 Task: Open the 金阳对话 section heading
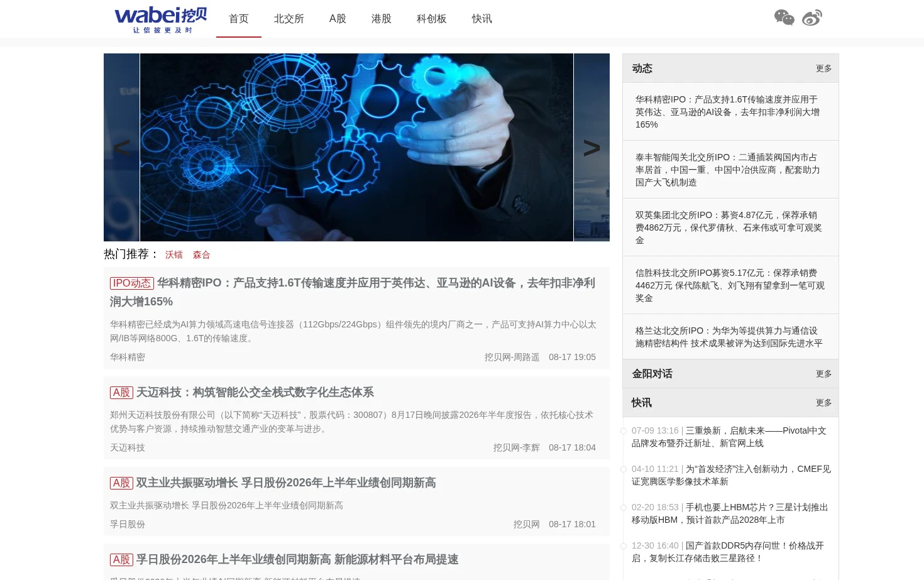tap(652, 374)
